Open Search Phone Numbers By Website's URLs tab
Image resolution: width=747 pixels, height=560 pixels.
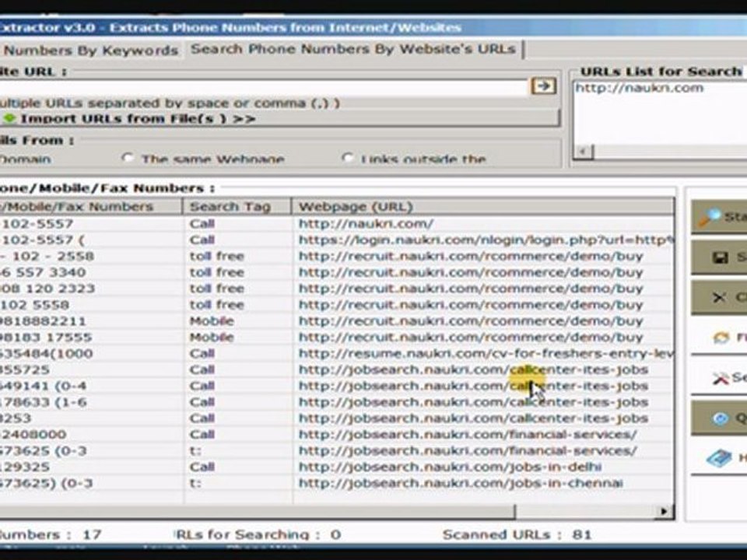353,50
